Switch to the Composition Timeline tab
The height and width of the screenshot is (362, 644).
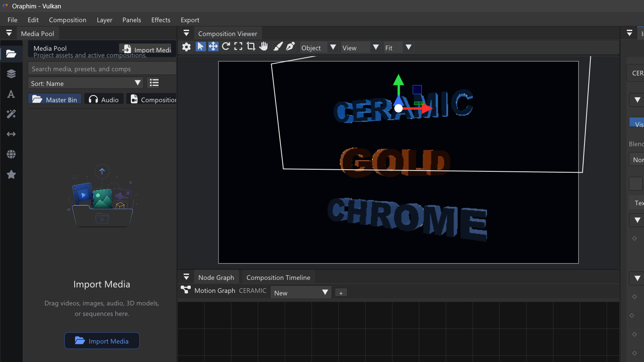pyautogui.click(x=278, y=277)
